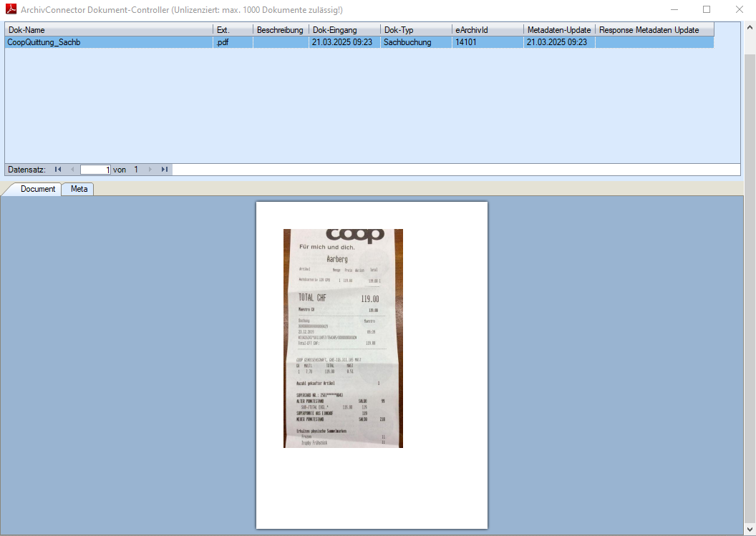The width and height of the screenshot is (756, 536).
Task: Go to previous record in Datensatz navigator
Action: click(x=72, y=169)
